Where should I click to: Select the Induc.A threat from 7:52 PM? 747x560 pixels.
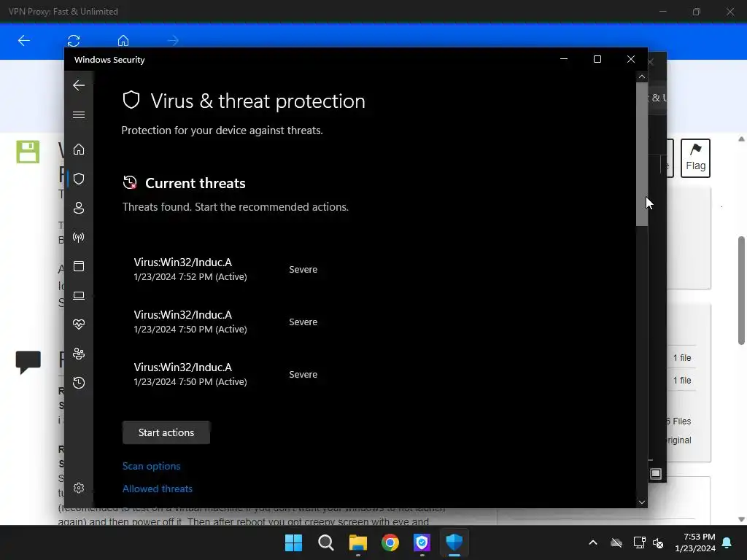(190, 269)
